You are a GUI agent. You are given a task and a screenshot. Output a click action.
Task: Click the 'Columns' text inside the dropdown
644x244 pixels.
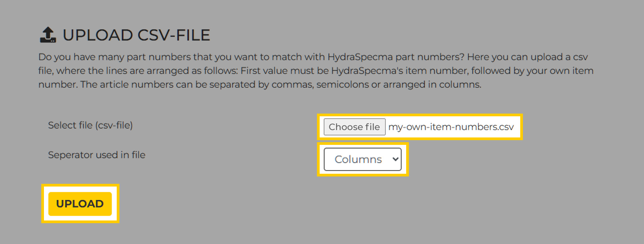(x=358, y=159)
